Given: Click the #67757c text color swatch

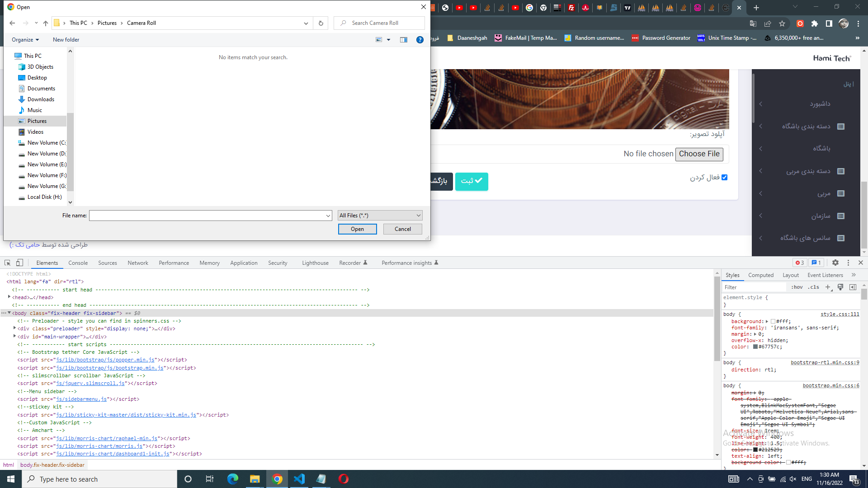Looking at the screenshot, I should click(x=755, y=347).
